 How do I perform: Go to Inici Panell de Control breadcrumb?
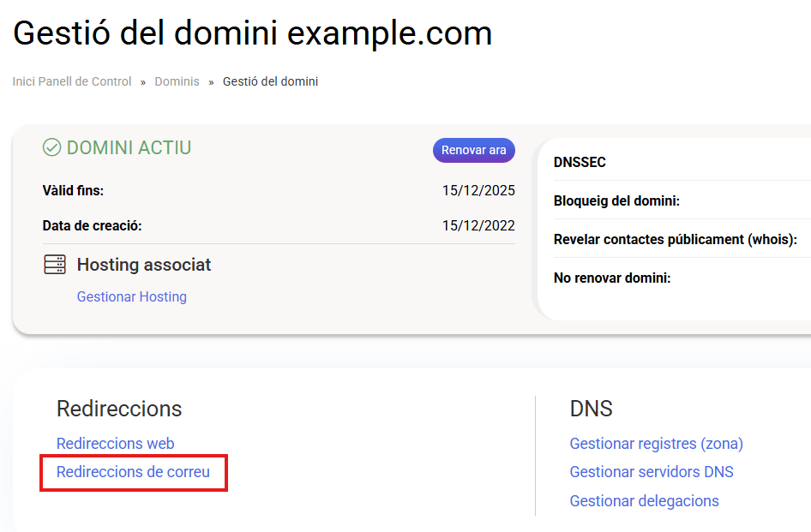point(72,82)
